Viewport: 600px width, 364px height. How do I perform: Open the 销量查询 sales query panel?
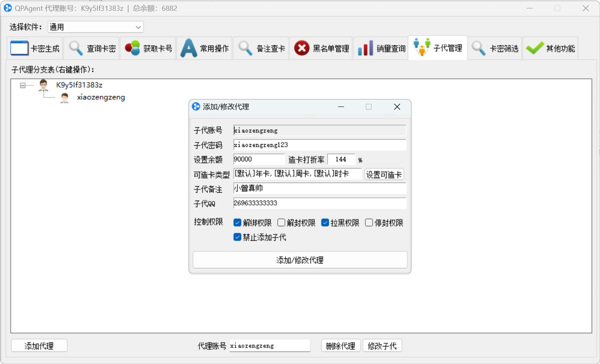[x=380, y=48]
